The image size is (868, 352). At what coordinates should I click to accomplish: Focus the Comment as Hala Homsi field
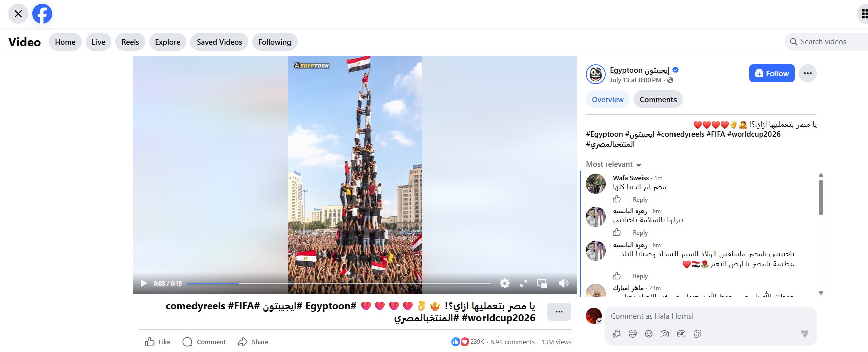(x=711, y=316)
